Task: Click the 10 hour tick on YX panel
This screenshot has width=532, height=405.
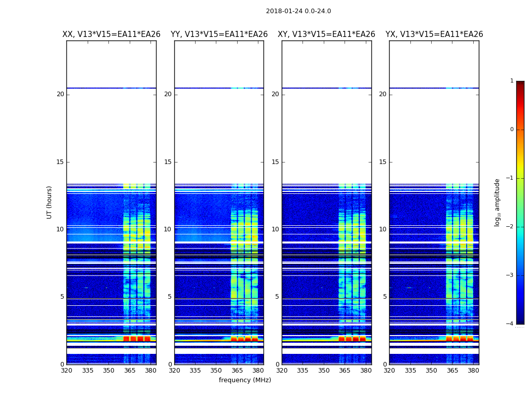Action: coord(383,229)
